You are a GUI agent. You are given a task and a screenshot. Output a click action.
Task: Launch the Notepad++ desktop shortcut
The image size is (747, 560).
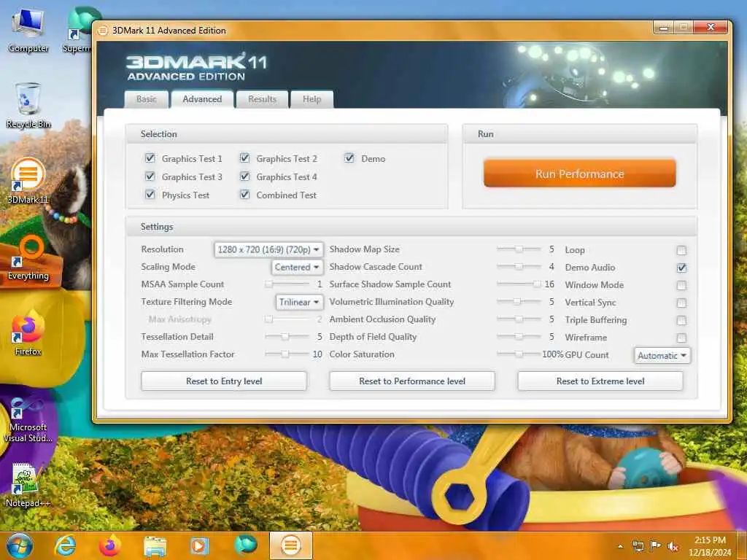28,485
